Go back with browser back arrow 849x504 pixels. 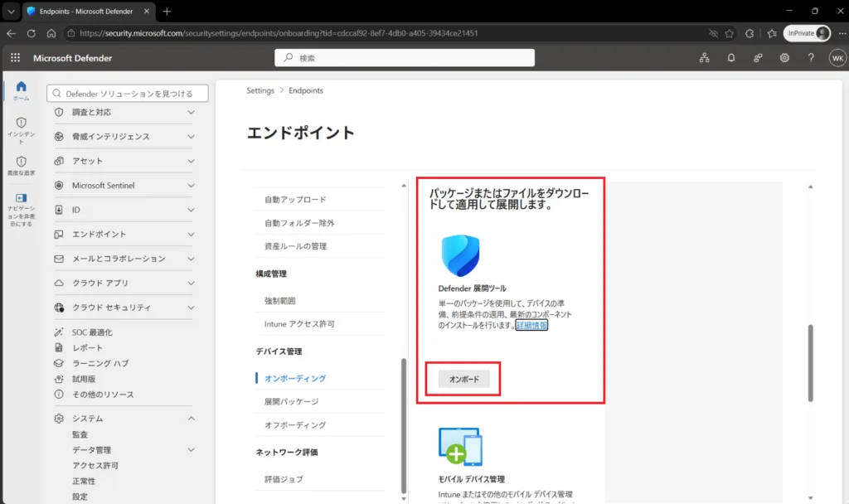[x=12, y=33]
